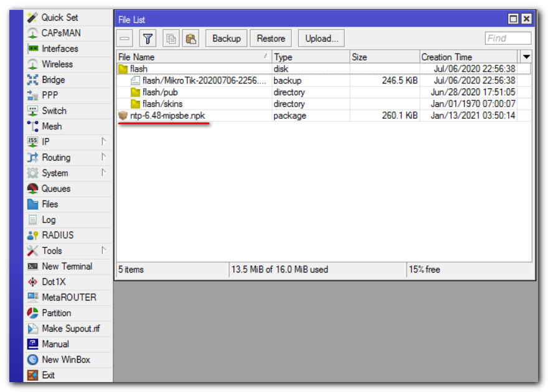Click the paste clipboard icon
This screenshot has width=548, height=392.
(x=191, y=39)
